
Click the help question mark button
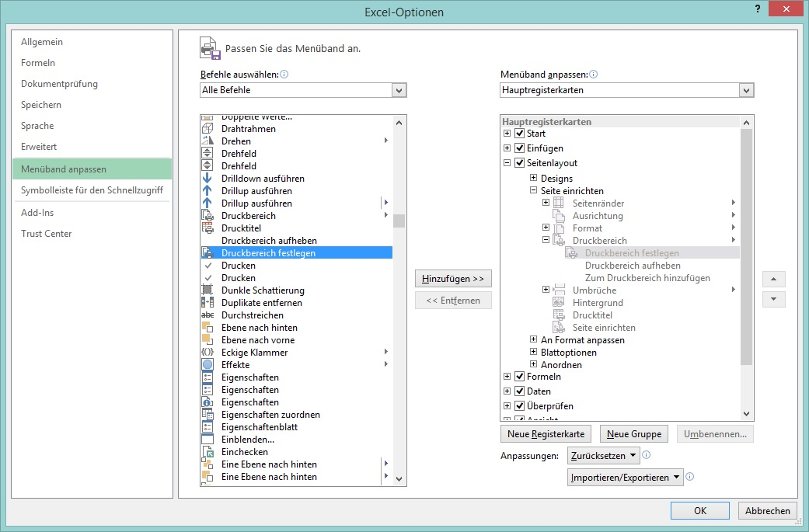tap(758, 9)
